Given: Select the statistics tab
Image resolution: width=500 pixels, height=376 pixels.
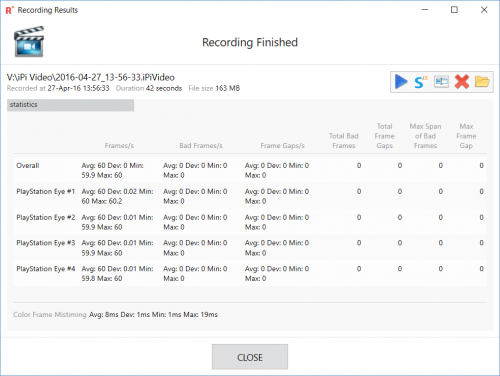Looking at the screenshot, I should pyautogui.click(x=70, y=105).
